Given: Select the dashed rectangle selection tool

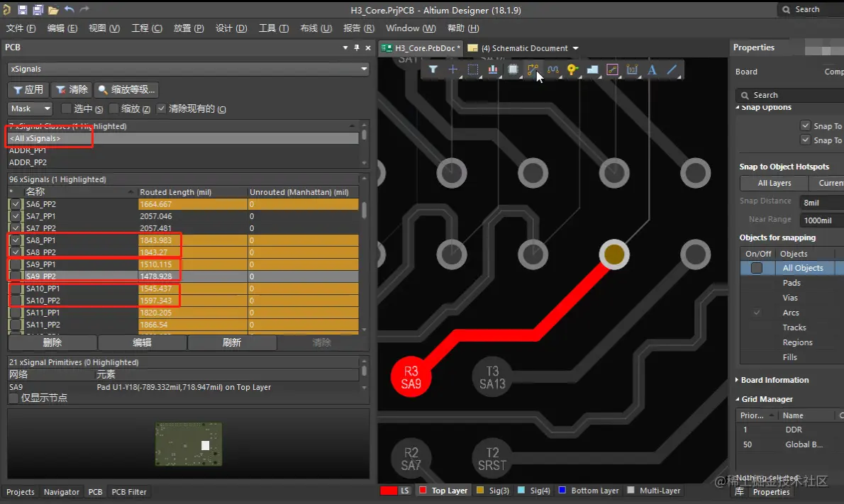Looking at the screenshot, I should point(472,69).
